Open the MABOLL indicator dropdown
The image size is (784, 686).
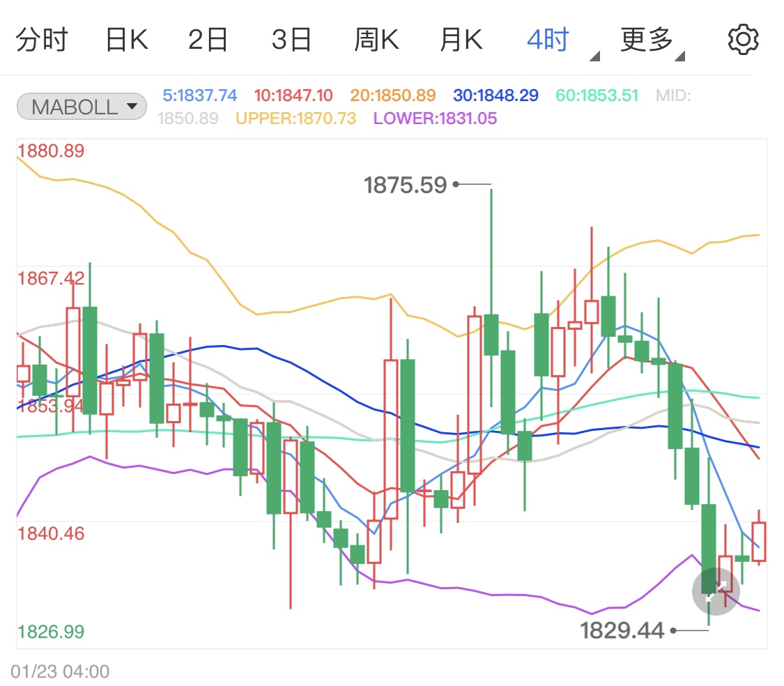(x=82, y=107)
